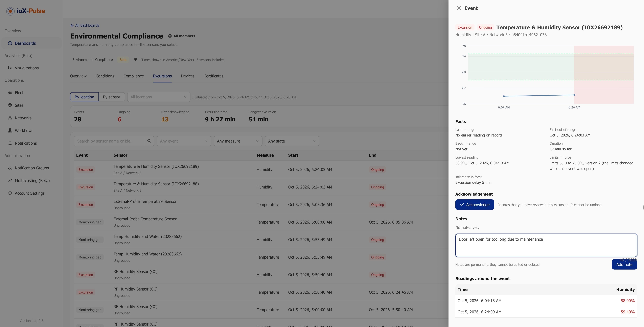Select the By location toggle
This screenshot has width=644, height=327.
[84, 97]
